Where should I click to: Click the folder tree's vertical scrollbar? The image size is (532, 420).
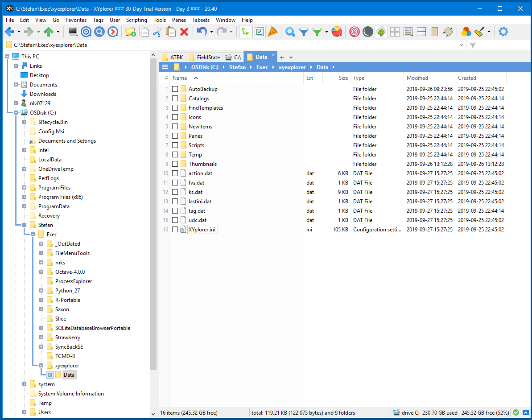(x=153, y=223)
